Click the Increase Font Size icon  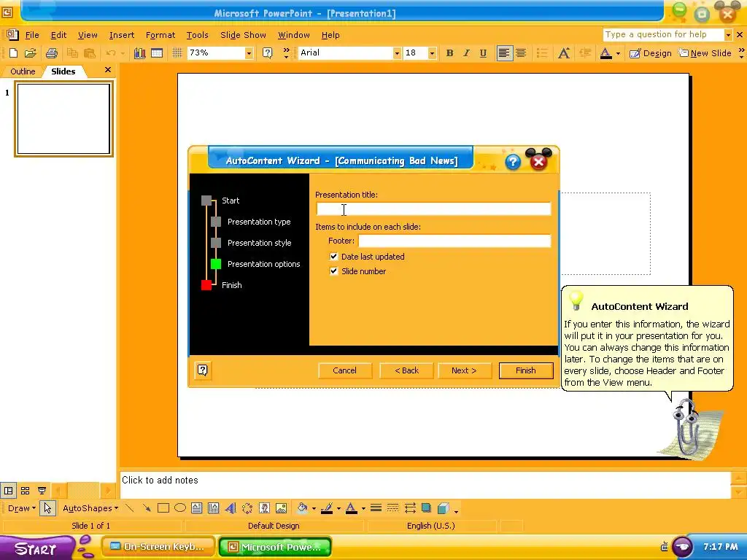pyautogui.click(x=564, y=52)
